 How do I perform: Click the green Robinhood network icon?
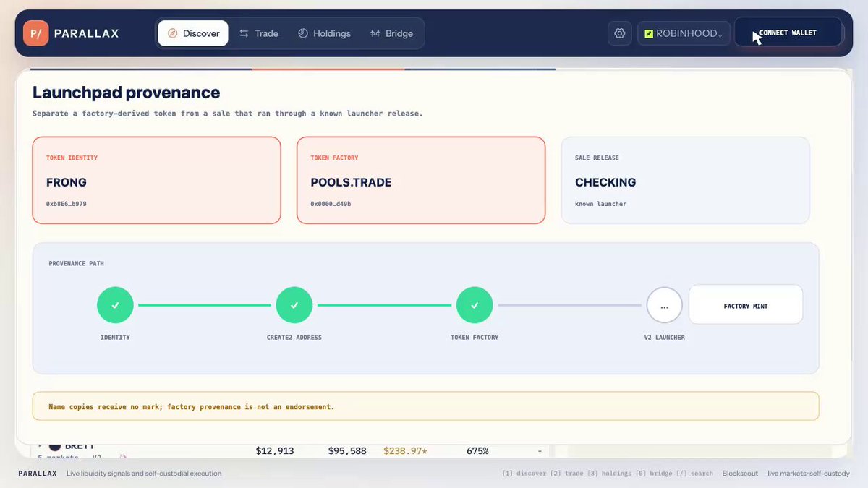pos(649,33)
